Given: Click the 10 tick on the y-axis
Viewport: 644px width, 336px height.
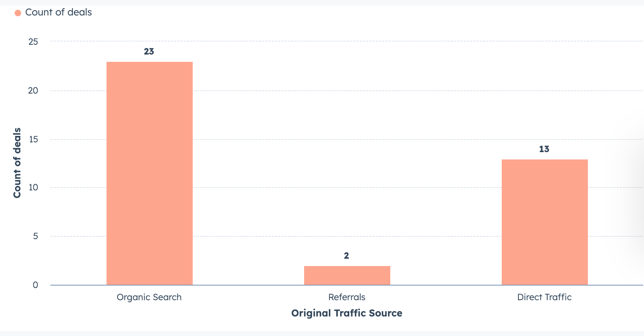Looking at the screenshot, I should coord(33,188).
